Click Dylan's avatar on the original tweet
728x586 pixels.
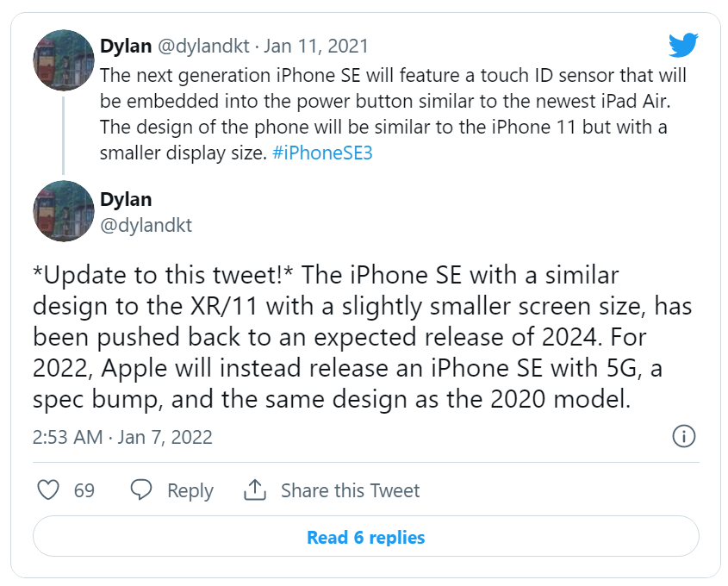click(x=63, y=60)
